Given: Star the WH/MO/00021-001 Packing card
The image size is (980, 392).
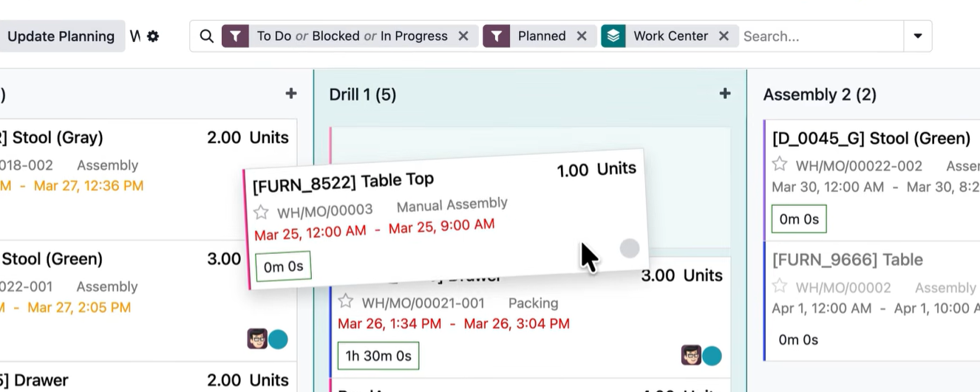Looking at the screenshot, I should [x=345, y=301].
